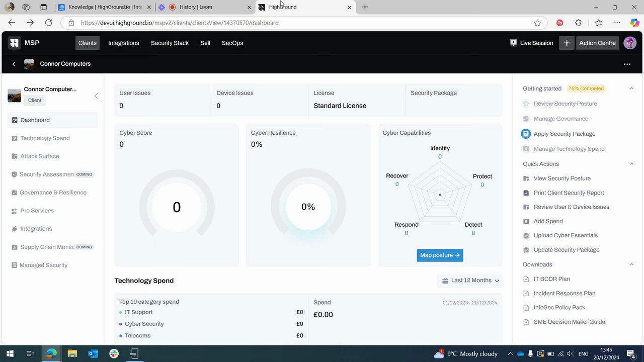
Task: Open Upload Cyber Essentials quick action
Action: click(566, 235)
